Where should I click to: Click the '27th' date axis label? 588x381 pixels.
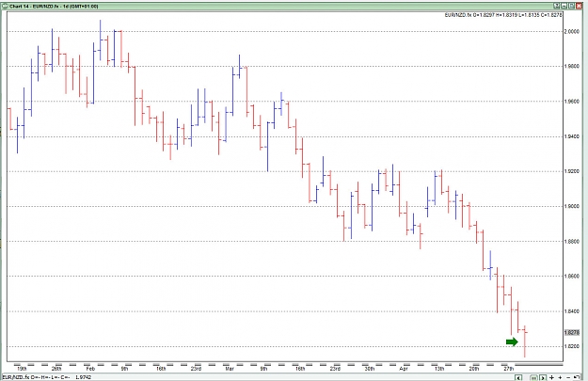pos(508,369)
